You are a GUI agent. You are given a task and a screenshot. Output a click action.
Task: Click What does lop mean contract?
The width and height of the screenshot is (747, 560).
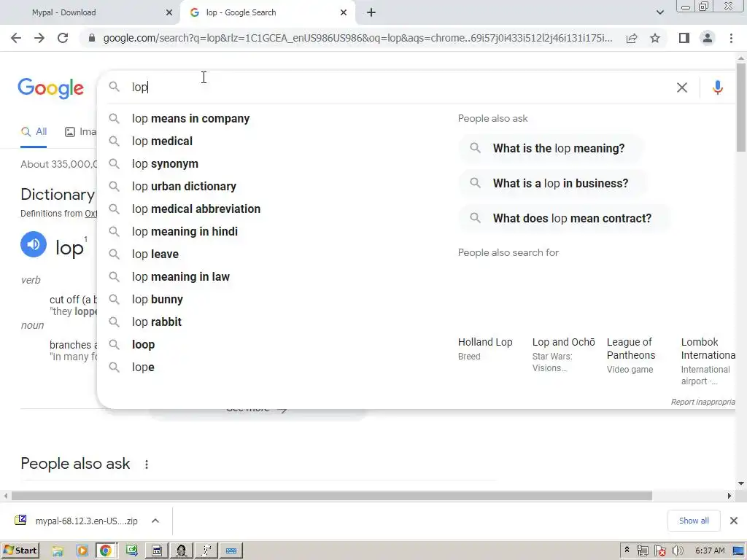point(564,218)
